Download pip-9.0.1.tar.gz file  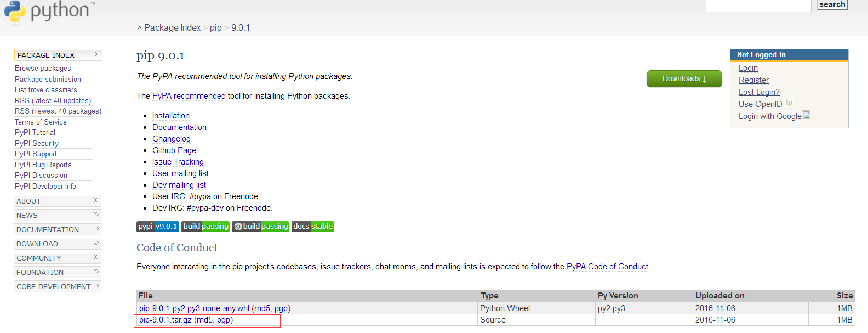(165, 320)
